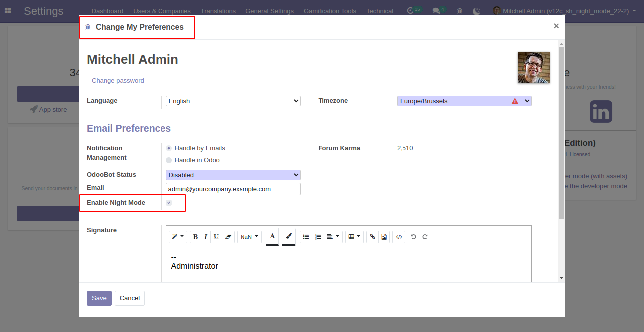Viewport: 644px width, 332px height.
Task: Undo the last signature edit
Action: [413, 237]
